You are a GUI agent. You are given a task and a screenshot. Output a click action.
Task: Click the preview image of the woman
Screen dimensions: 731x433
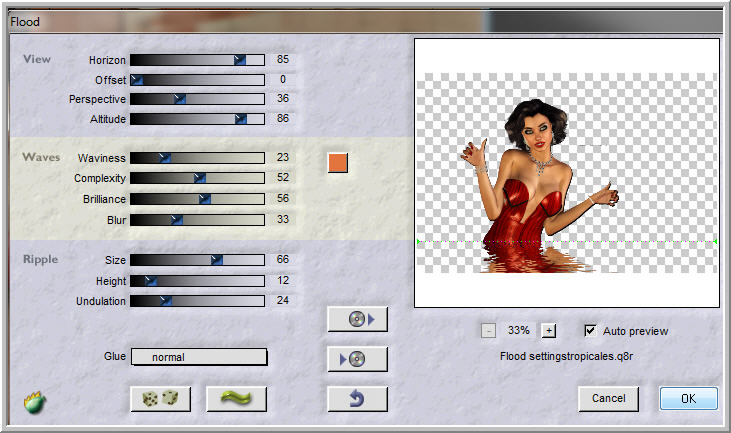(567, 173)
